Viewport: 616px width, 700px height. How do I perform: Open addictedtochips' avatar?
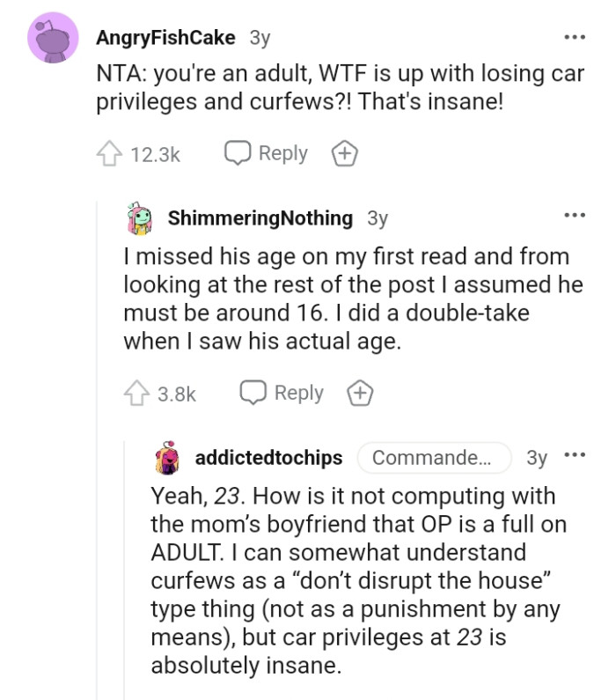click(x=167, y=459)
